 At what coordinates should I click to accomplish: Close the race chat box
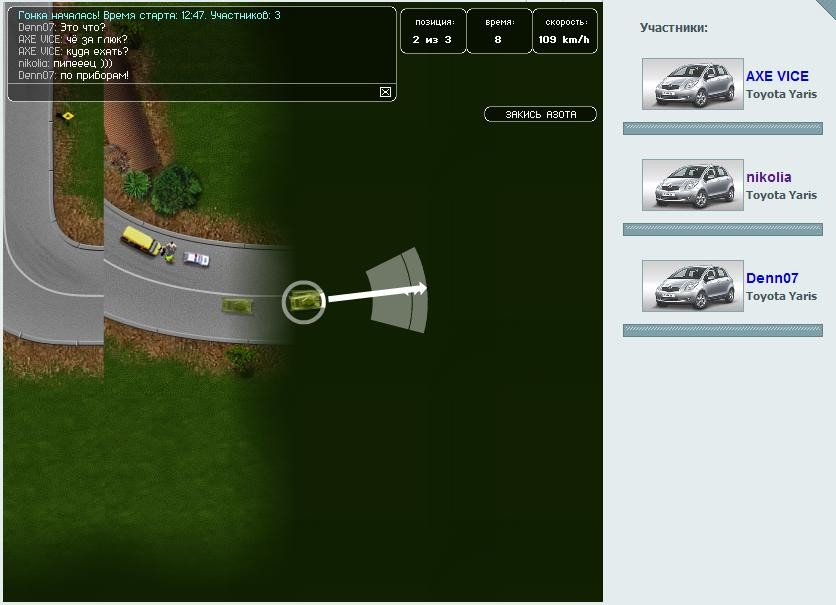[x=385, y=92]
